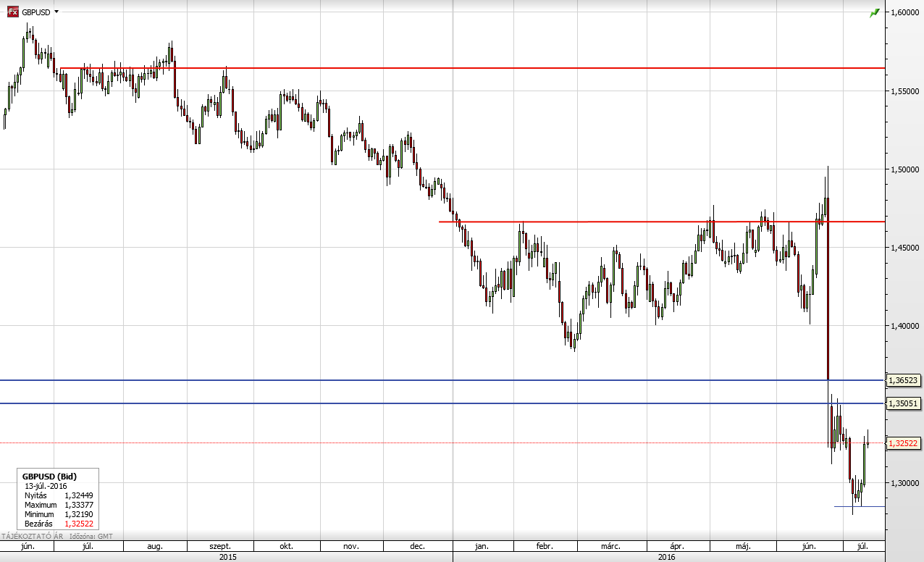Click the ápr. month on time axis

(677, 547)
